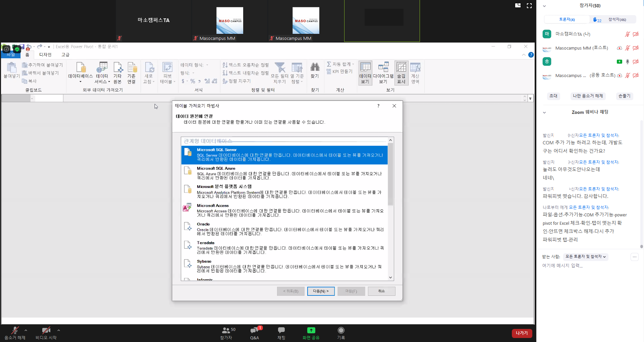This screenshot has width=644, height=342.
Task: Switch to the 디자인 ribbon tab
Action: [45, 55]
